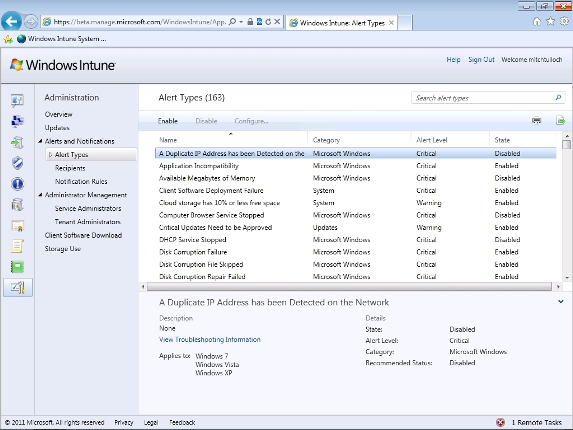Click magnifier icon in alert types search
Screen dimensions: 573x430
tap(558, 98)
